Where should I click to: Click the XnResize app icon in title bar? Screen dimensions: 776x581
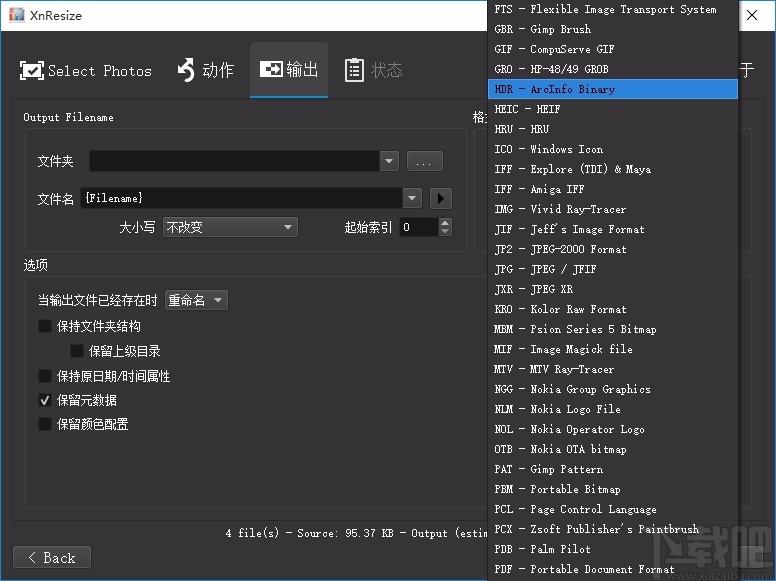coord(16,15)
